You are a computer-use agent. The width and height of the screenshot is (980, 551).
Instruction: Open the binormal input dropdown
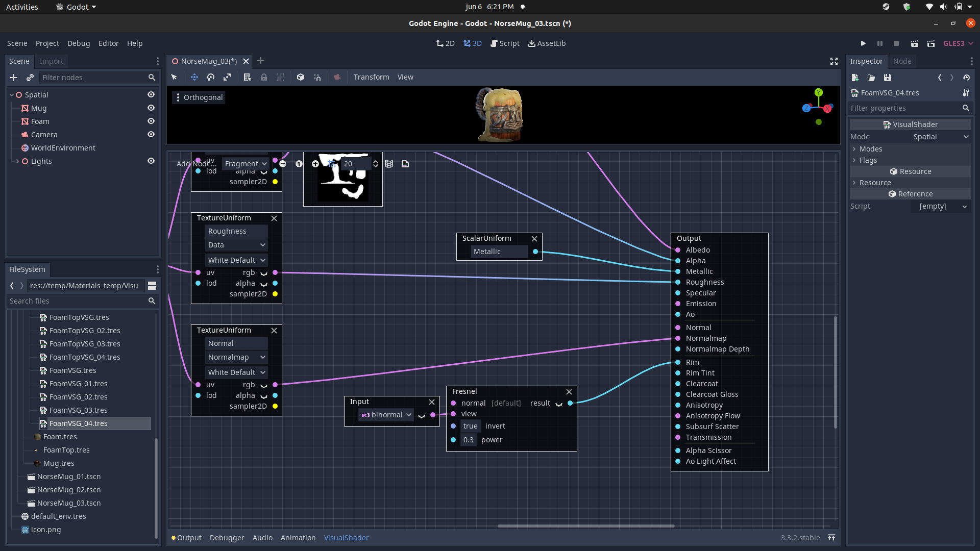click(x=385, y=414)
